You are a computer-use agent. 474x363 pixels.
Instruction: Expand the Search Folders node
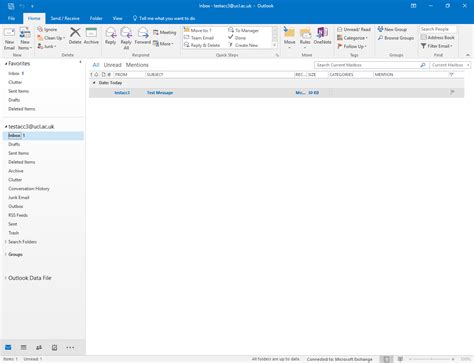(5, 242)
